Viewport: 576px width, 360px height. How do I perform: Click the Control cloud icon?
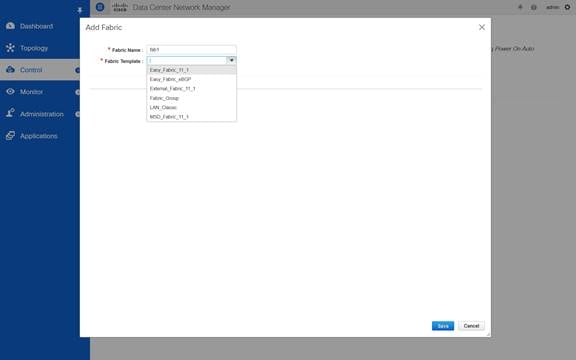click(10, 69)
